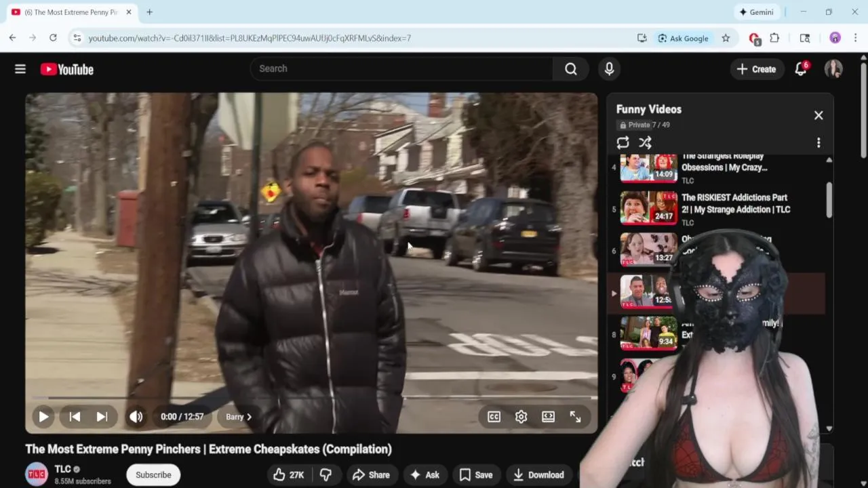Screen dimensions: 868x488
Task: Open playlist video thumbnail with 13:27 duration
Action: pos(648,249)
